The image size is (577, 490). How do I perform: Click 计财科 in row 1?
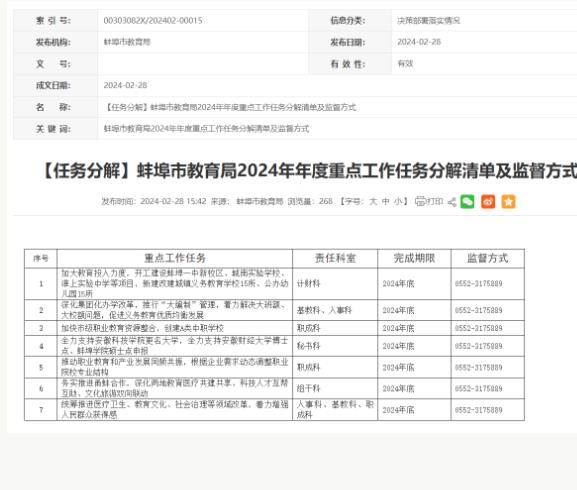click(308, 284)
